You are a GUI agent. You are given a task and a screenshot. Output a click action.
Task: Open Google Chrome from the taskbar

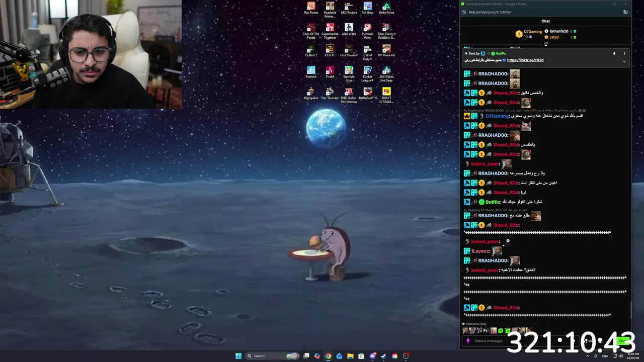(328, 356)
